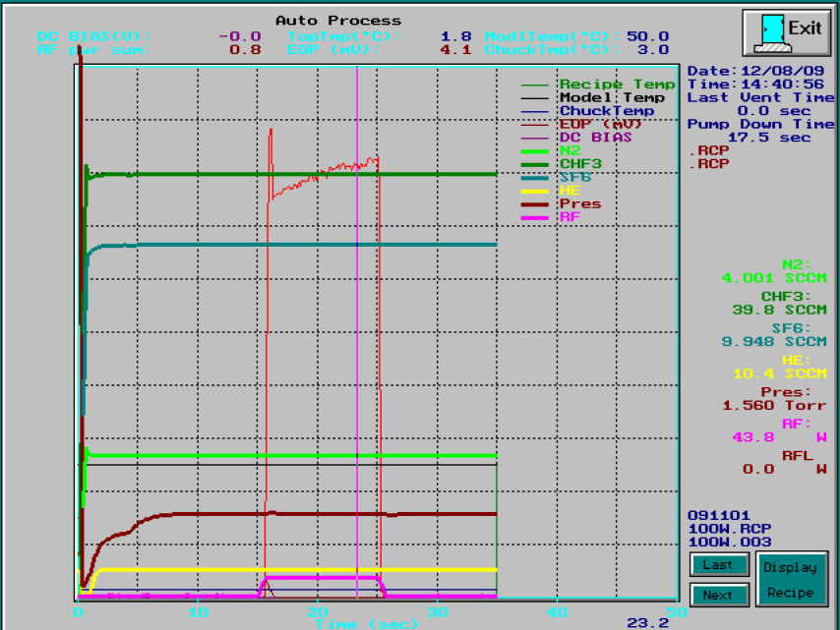Click the 20 tick on time axis
Viewport: 840px width, 630px height.
pyautogui.click(x=318, y=611)
